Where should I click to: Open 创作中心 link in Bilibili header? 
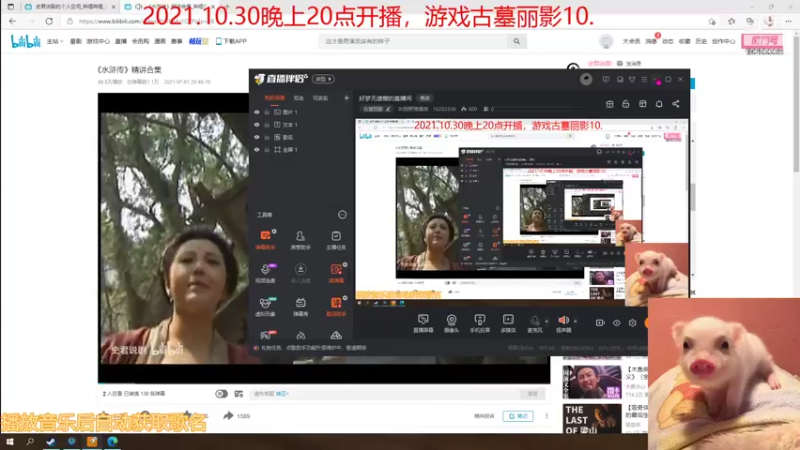click(x=723, y=41)
